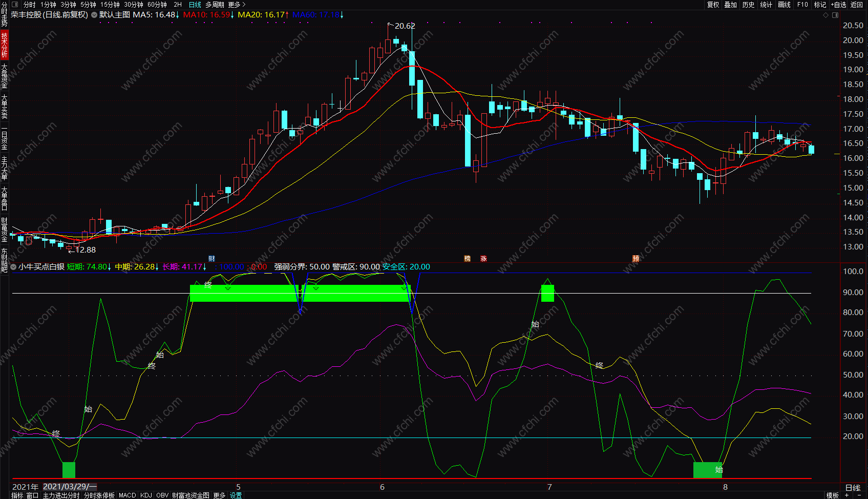Expand main chart indicator dropdown arrow
The image size is (868, 499).
[x=94, y=15]
